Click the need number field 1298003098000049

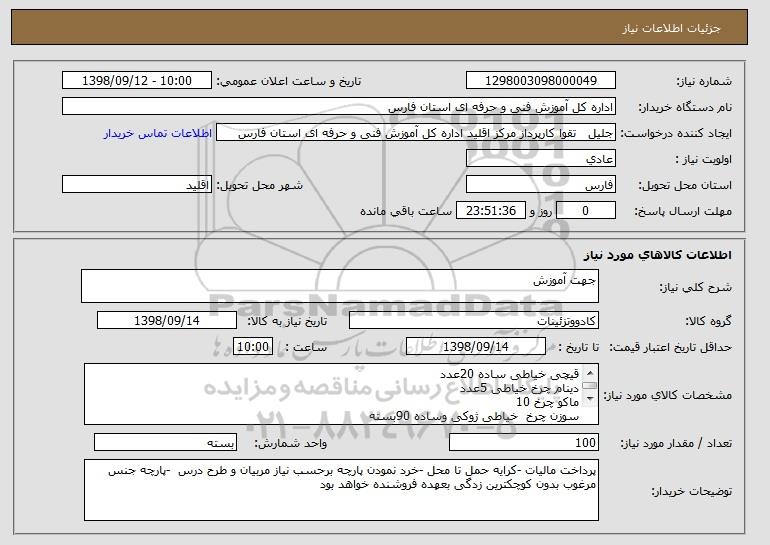[x=541, y=81]
